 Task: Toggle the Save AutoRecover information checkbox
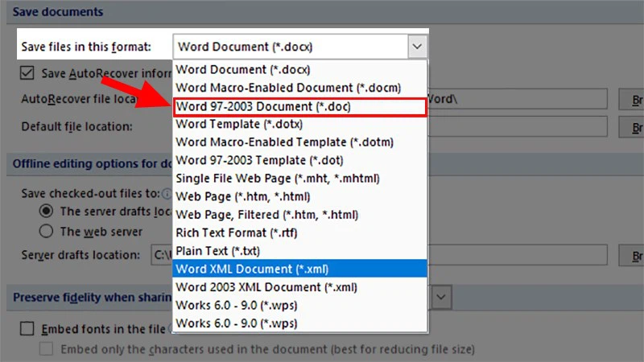(27, 73)
